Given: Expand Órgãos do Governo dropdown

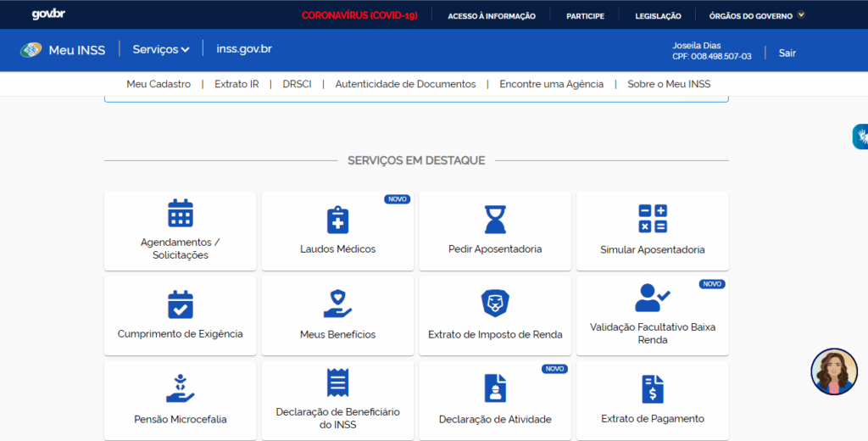Looking at the screenshot, I should (756, 15).
